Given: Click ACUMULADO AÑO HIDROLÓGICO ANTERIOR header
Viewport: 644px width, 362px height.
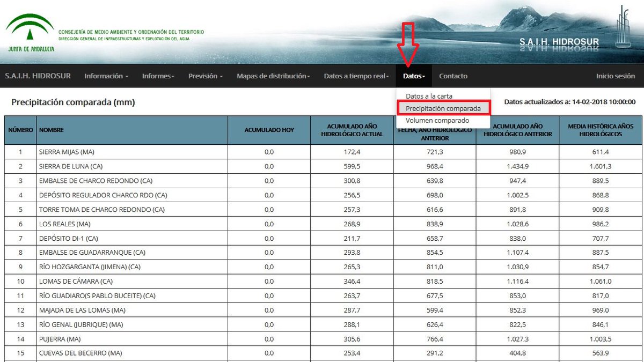Looking at the screenshot, I should coord(517,130).
